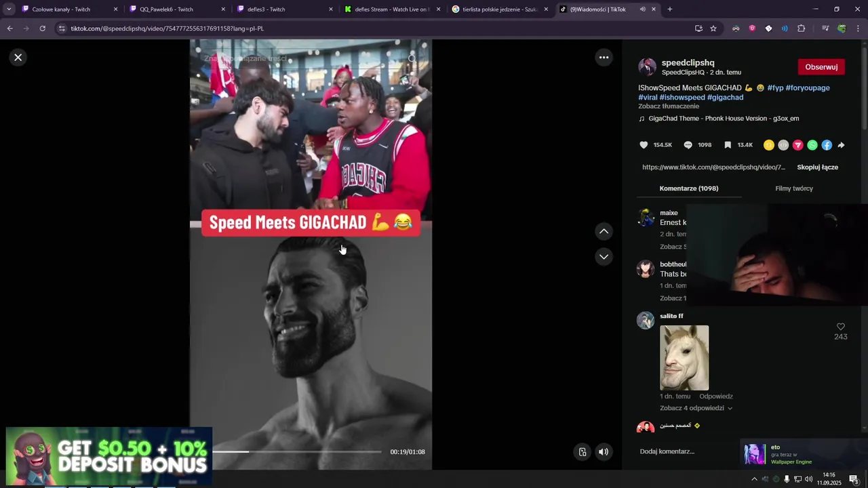Viewport: 868px width, 488px height.
Task: Reload the page
Action: (x=42, y=28)
